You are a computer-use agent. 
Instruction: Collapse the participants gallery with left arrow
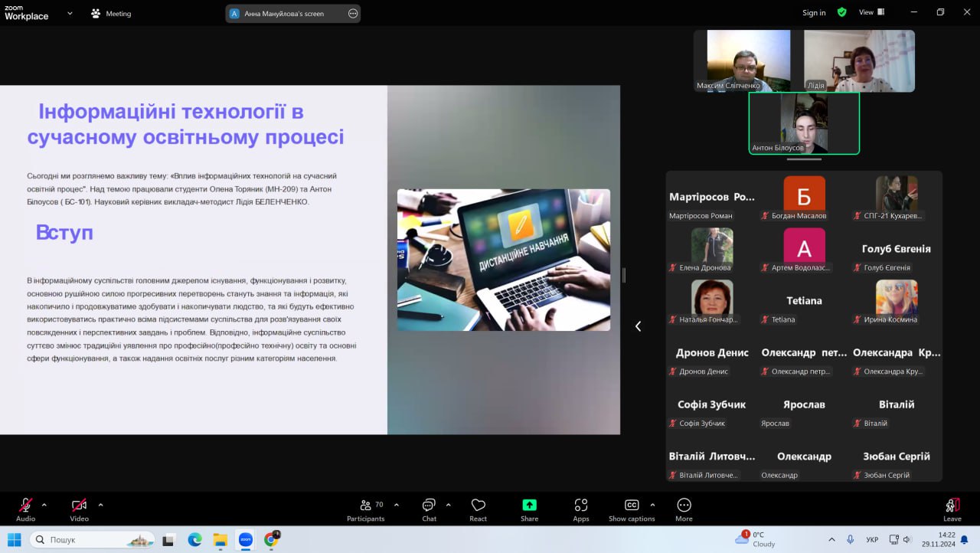click(x=638, y=326)
